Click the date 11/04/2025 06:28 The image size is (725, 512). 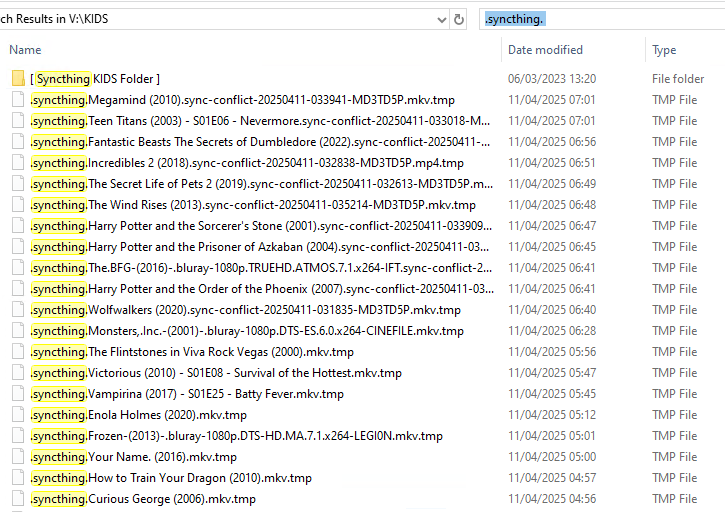[552, 331]
